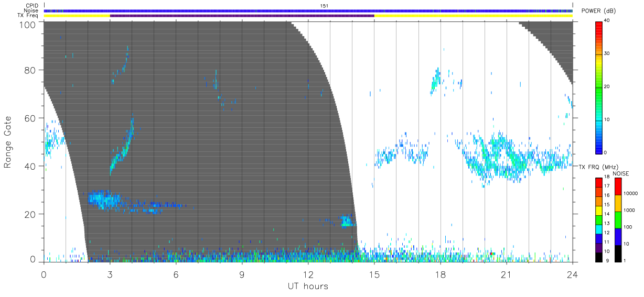Click the 'CPID' row label at top left
Viewport: 644px width, 297px height.
pos(33,6)
